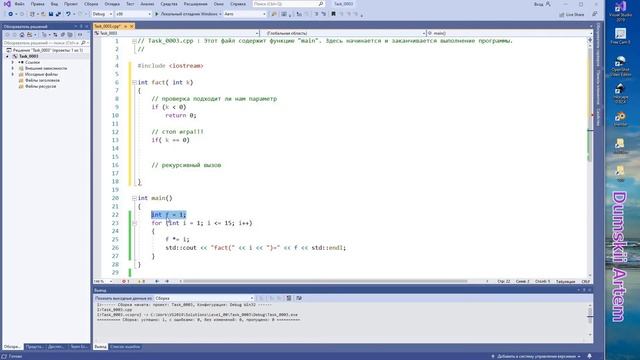Screen dimensions: 640x360
Task: Click the Save file toolbar icon
Action: pyautogui.click(x=51, y=14)
